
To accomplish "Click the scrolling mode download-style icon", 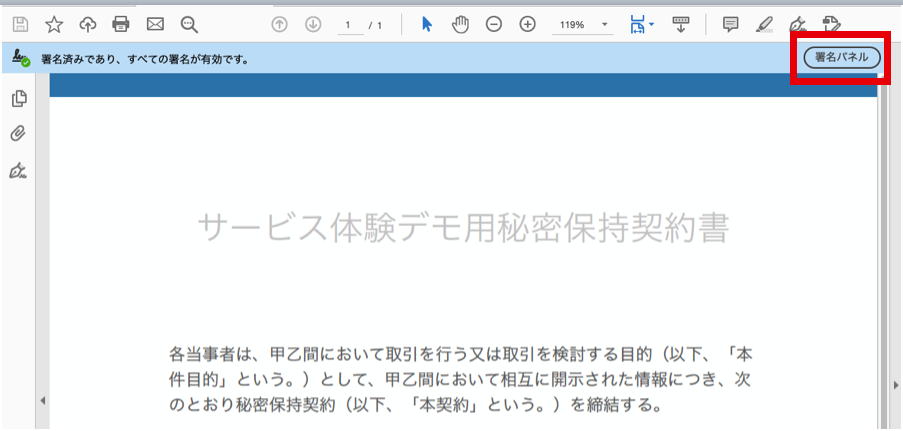I will point(681,25).
